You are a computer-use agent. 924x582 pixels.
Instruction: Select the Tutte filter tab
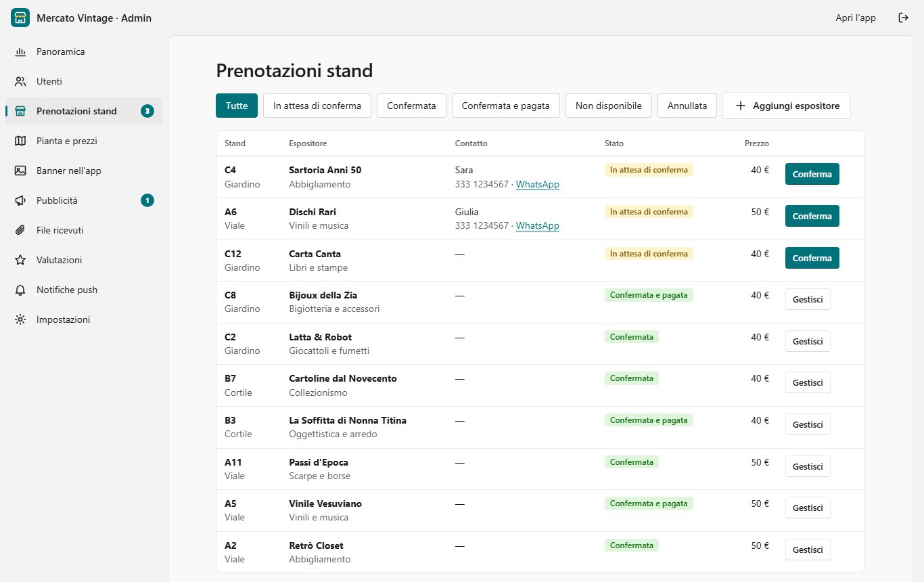(x=237, y=106)
